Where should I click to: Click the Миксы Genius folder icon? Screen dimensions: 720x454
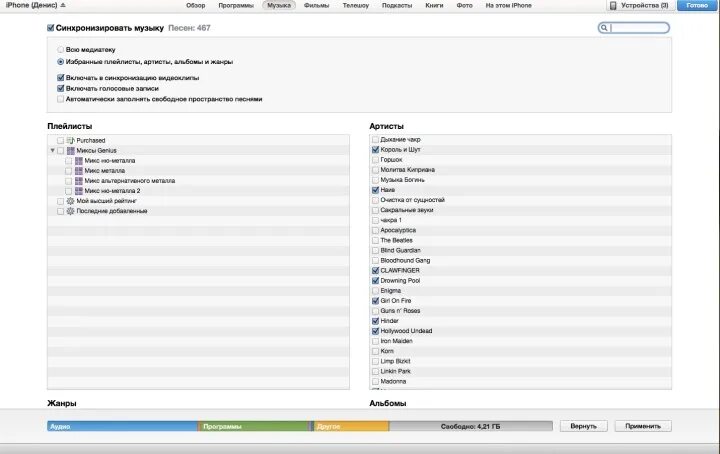pos(70,151)
